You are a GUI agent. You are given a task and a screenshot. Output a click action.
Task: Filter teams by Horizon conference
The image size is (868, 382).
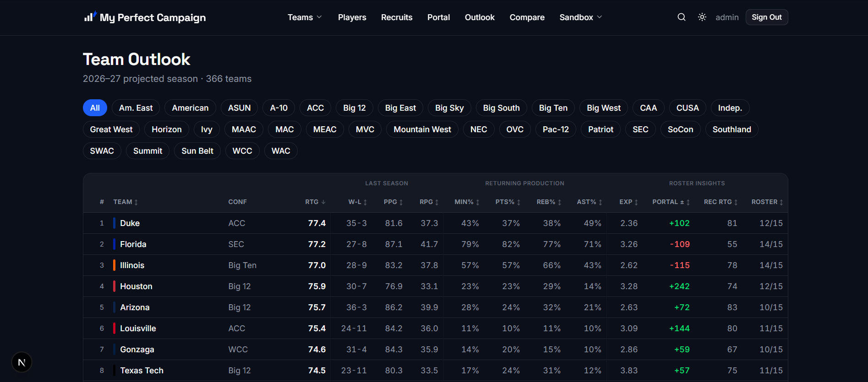click(x=167, y=129)
